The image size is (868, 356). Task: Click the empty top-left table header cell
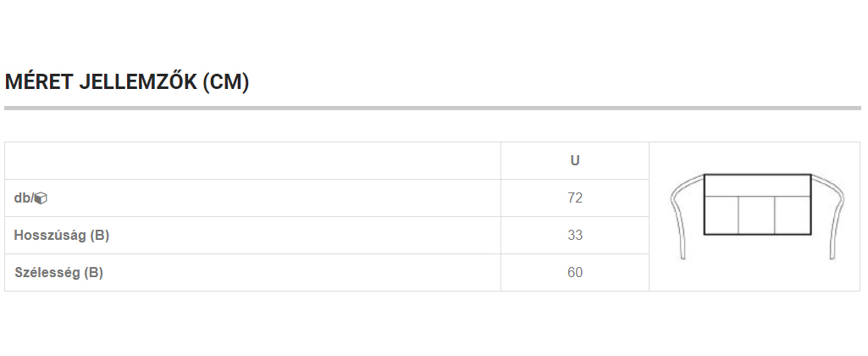[252, 160]
